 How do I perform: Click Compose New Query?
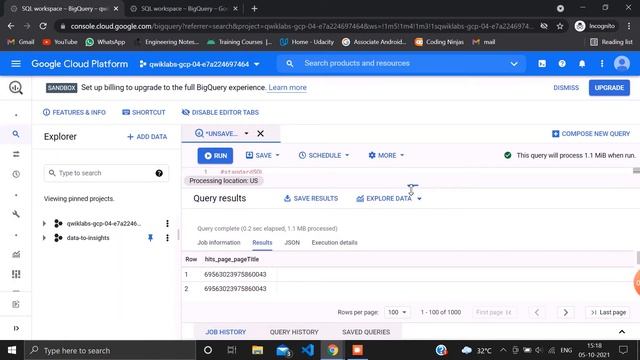tap(591, 133)
